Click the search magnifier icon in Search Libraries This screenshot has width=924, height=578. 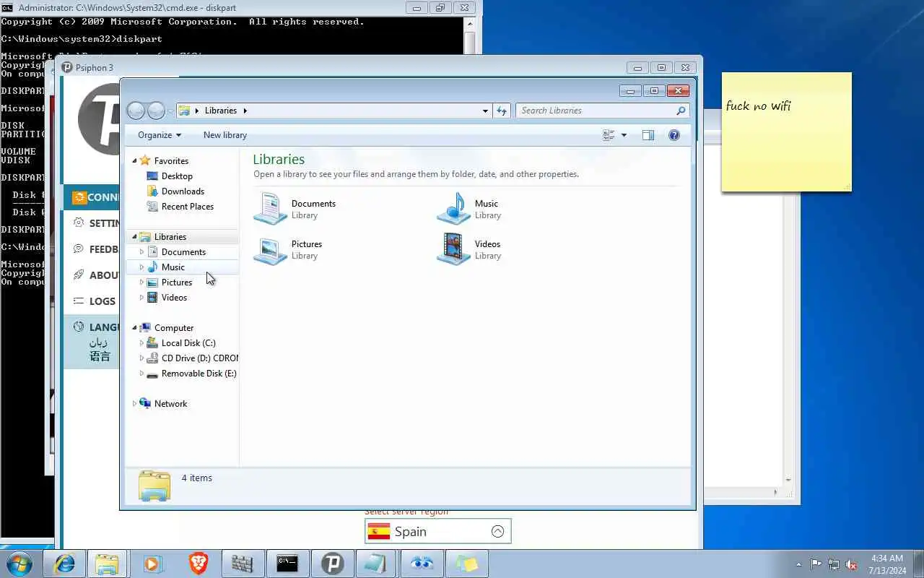pos(680,111)
